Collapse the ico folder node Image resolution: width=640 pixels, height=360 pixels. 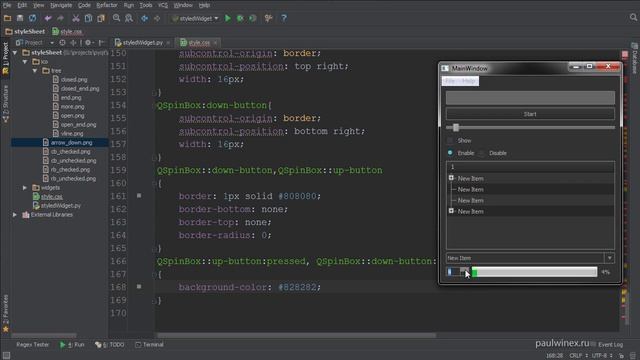[25, 62]
